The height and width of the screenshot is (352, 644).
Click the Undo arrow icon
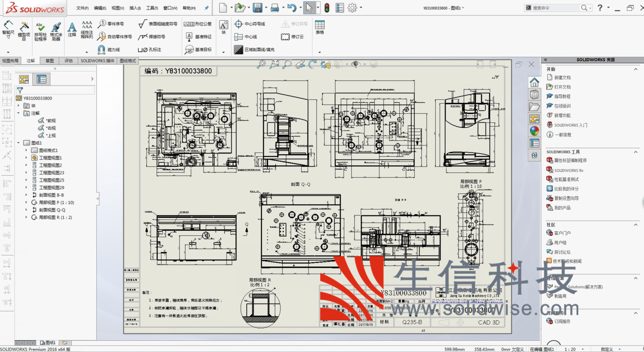[292, 8]
